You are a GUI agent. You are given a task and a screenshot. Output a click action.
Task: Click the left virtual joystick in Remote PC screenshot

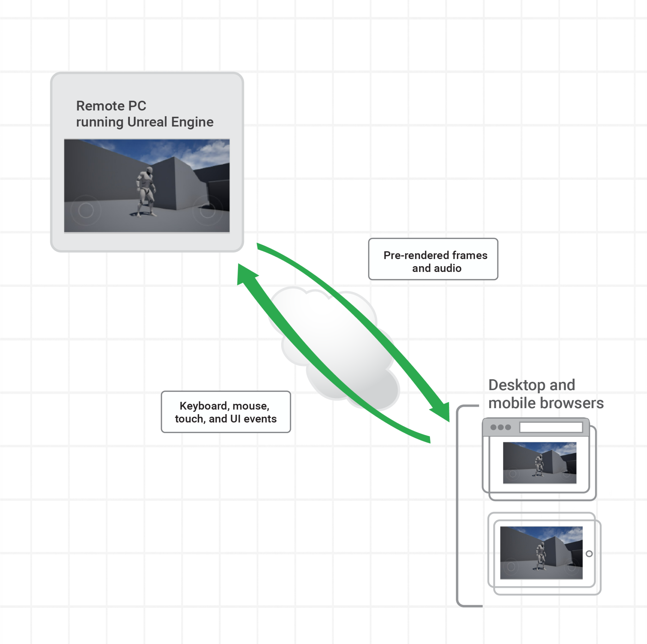pos(86,211)
